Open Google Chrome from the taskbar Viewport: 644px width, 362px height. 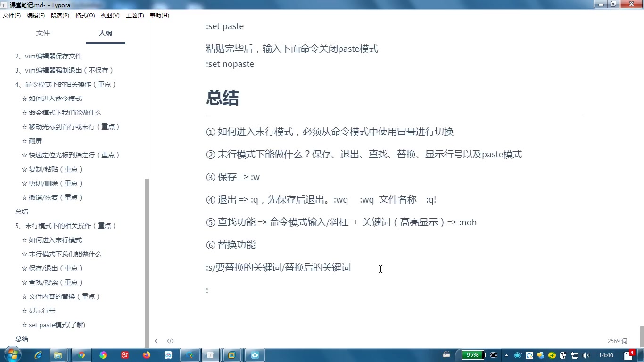(x=82, y=355)
